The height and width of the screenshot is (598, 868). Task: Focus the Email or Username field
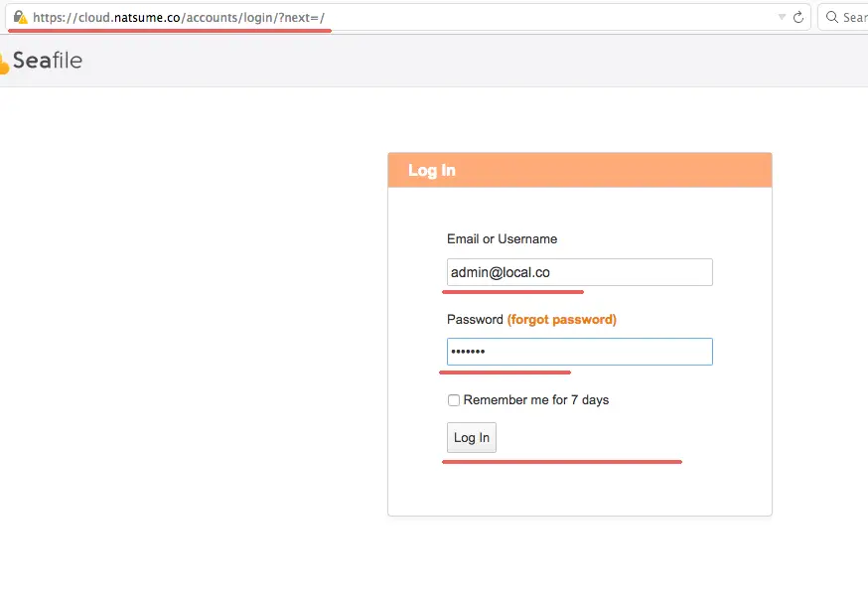pyautogui.click(x=580, y=272)
